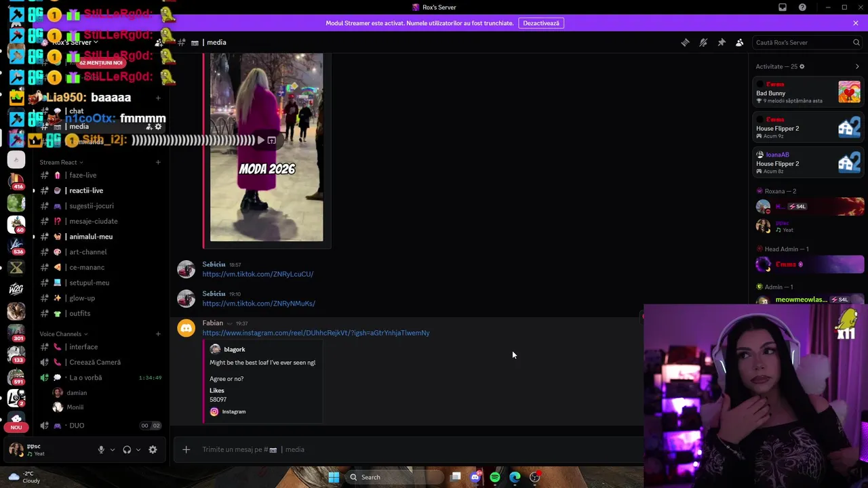
Task: Open the Activitate settings gear
Action: click(802, 66)
